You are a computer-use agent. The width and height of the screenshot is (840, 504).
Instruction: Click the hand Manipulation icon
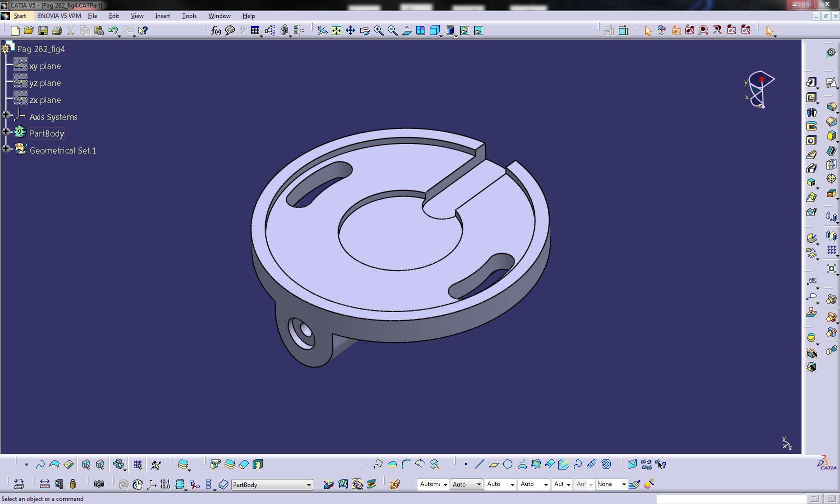(138, 484)
